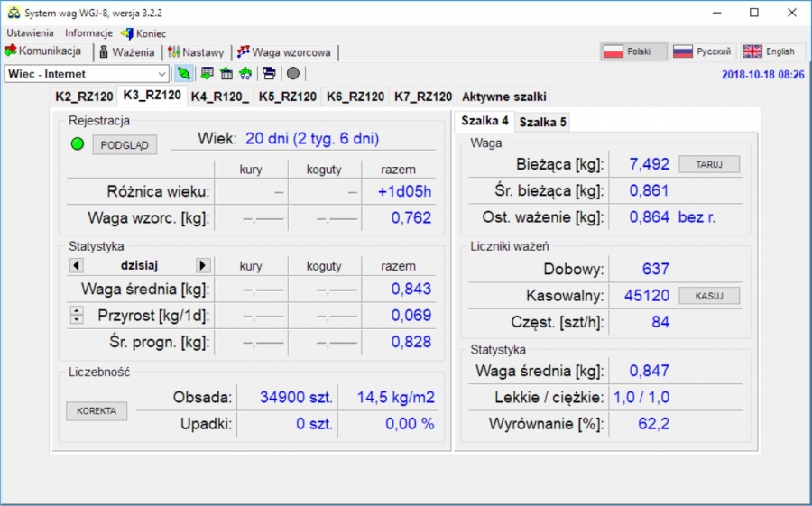Open the Ustawienia menu
This screenshot has width=812, height=506.
point(30,33)
